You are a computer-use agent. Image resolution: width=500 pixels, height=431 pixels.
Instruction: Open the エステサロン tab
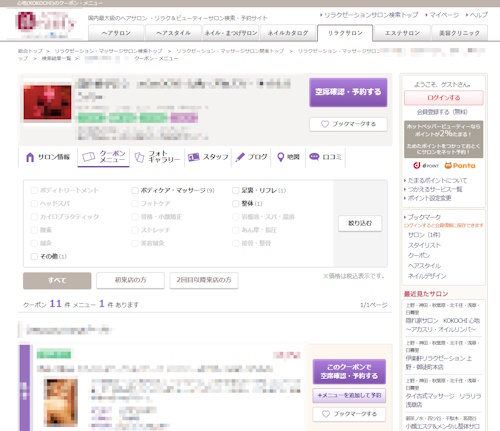pyautogui.click(x=402, y=33)
